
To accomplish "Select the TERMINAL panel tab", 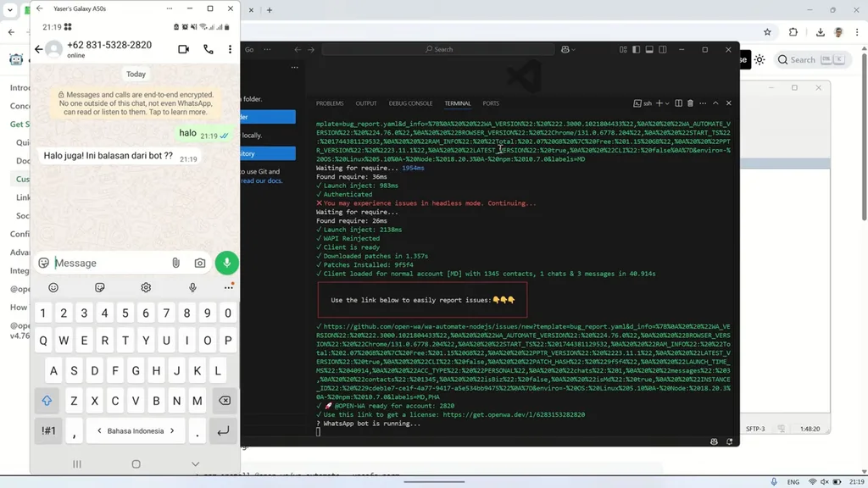I will click(x=457, y=103).
